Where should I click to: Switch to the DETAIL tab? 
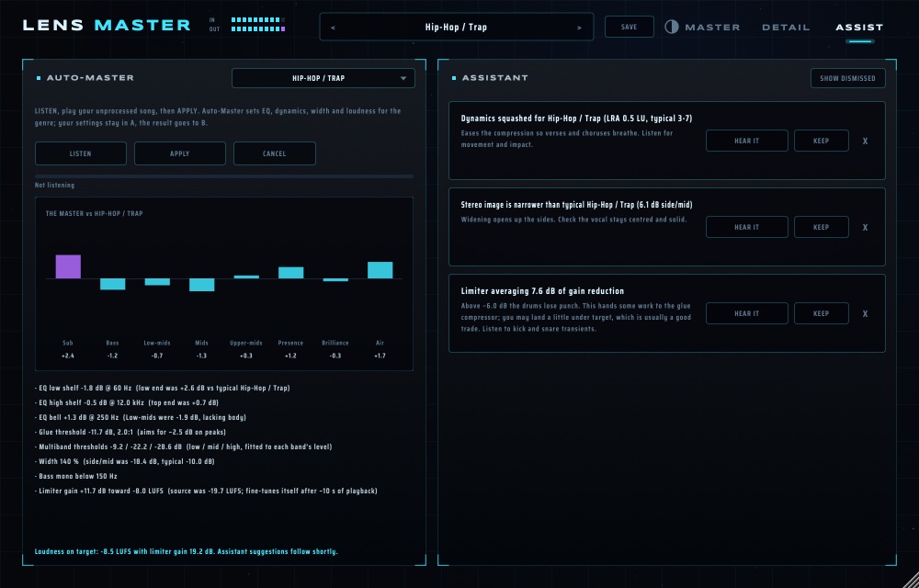[786, 27]
